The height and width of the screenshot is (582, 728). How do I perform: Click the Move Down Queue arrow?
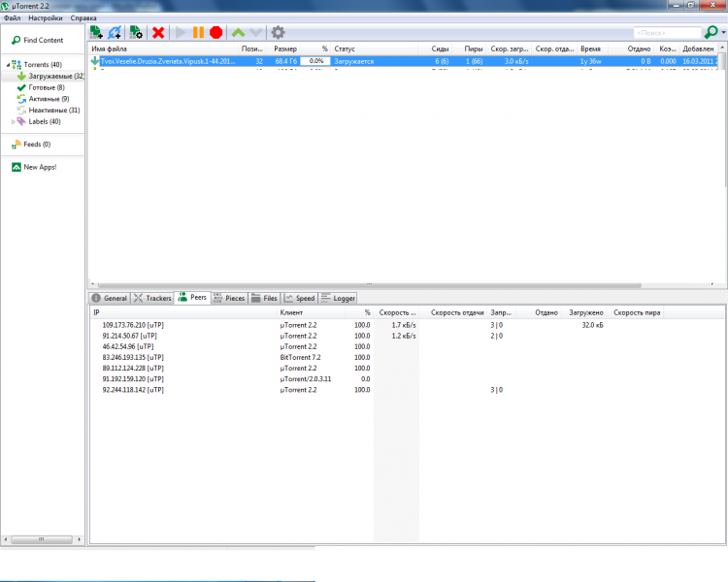[256, 32]
